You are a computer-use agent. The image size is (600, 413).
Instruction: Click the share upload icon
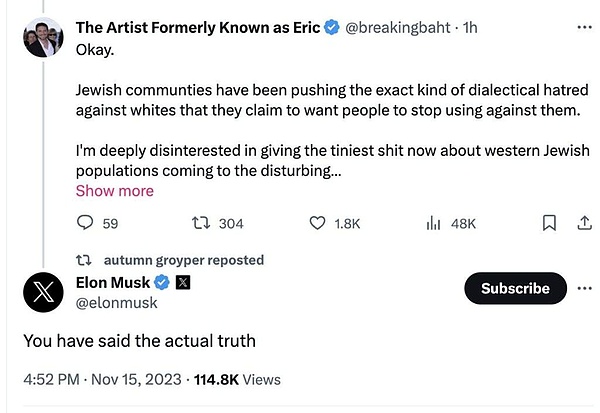coord(585,224)
